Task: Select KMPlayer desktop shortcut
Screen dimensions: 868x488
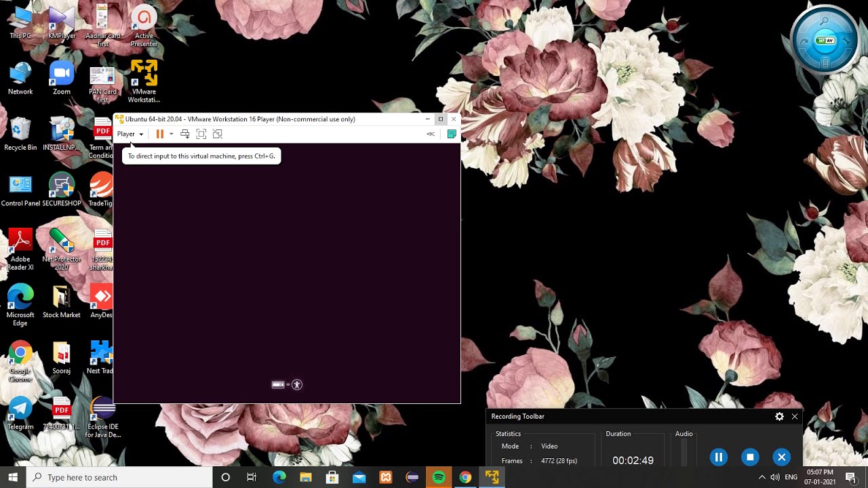Action: [62, 22]
